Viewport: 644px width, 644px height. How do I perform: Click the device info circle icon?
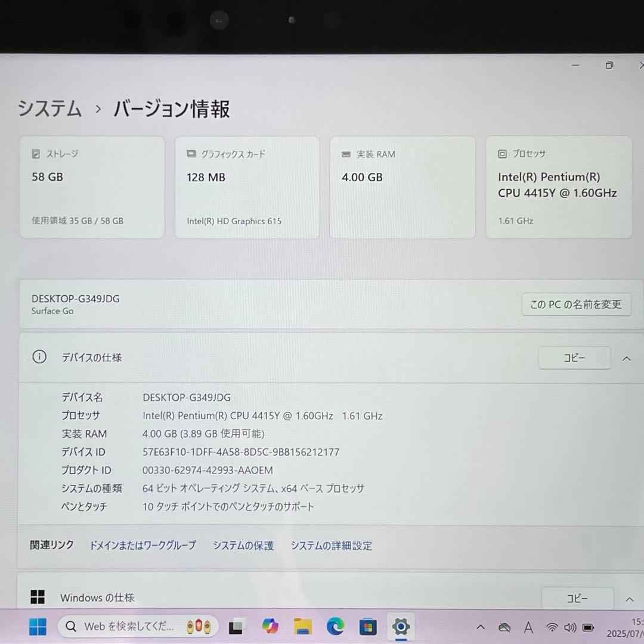(x=39, y=357)
